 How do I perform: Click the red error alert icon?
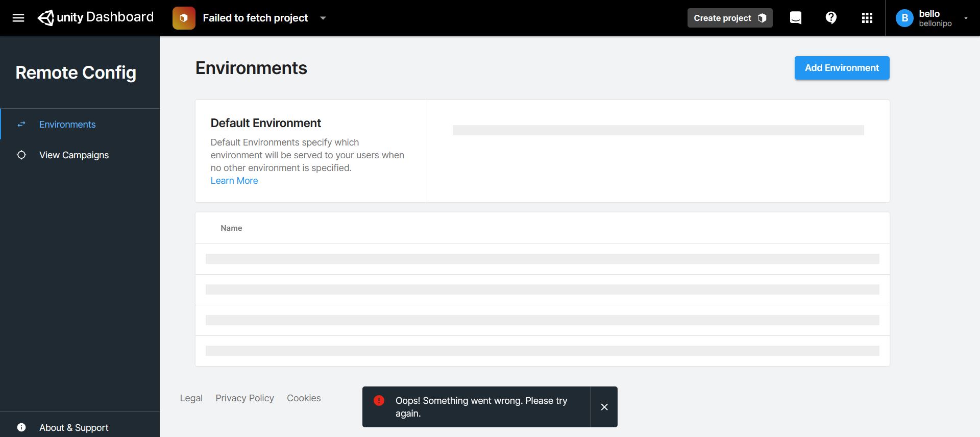[379, 400]
